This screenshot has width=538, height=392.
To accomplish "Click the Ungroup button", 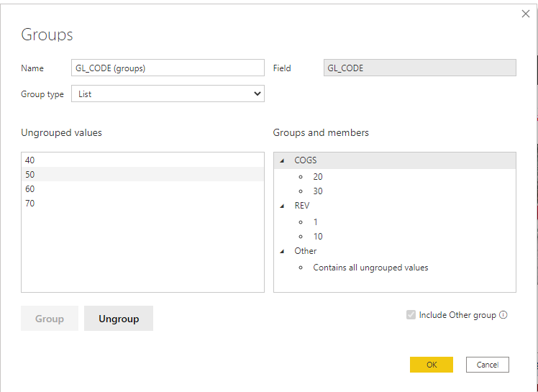I will coord(119,319).
